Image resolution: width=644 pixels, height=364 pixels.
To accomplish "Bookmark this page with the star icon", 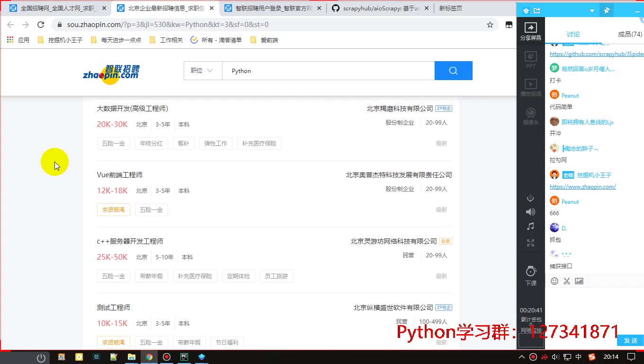I will 490,25.
